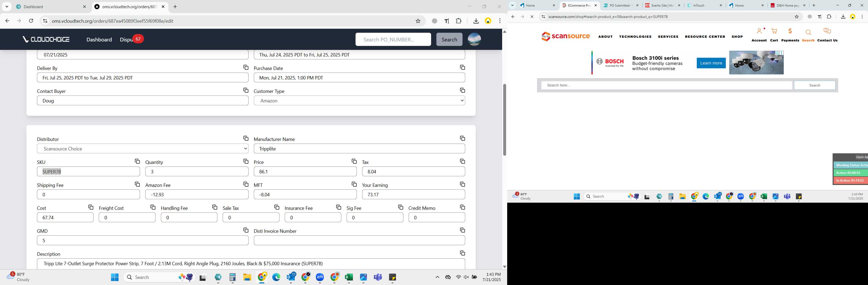Viewport: 868px width, 285px height.
Task: Reload the OMS order page
Action: [31, 21]
